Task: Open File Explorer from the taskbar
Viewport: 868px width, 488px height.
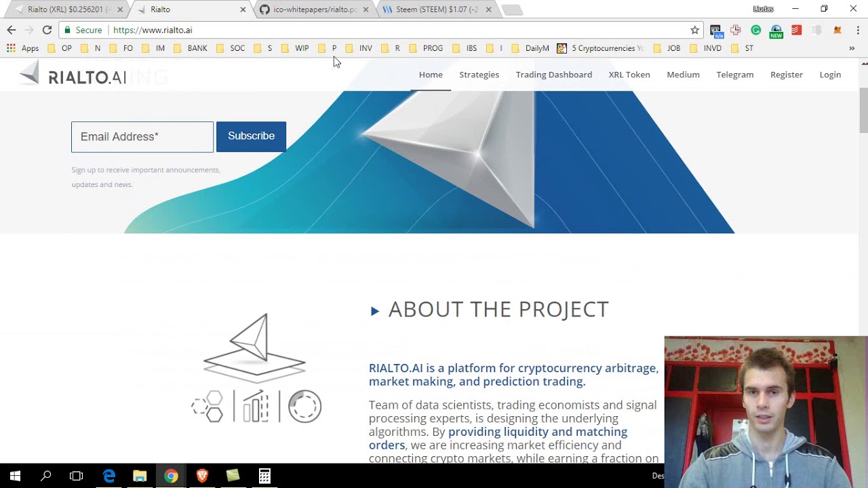Action: (140, 476)
